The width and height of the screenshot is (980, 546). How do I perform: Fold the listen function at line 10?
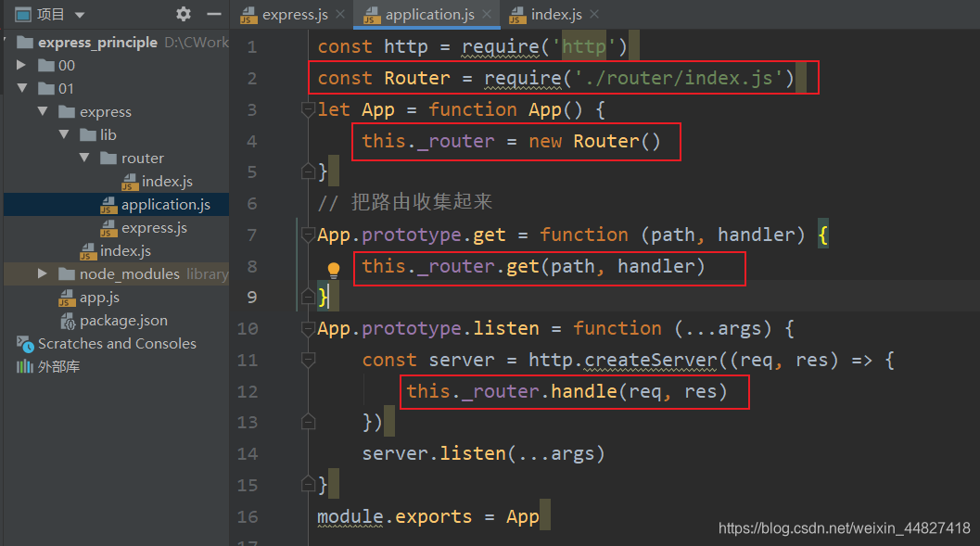(308, 328)
